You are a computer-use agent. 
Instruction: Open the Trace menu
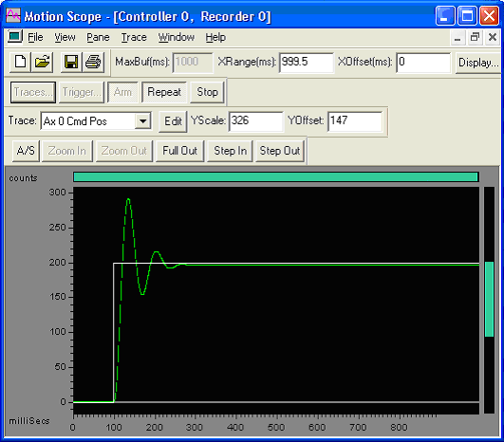pos(134,37)
